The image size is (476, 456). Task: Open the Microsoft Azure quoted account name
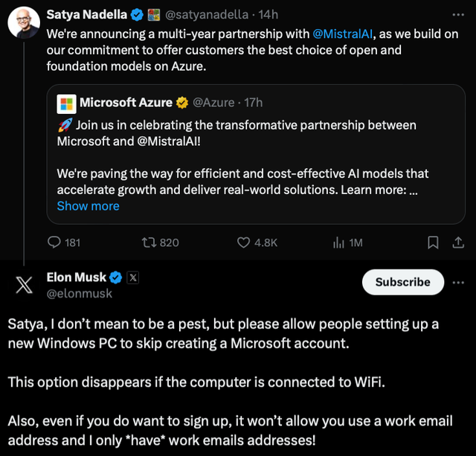point(126,103)
